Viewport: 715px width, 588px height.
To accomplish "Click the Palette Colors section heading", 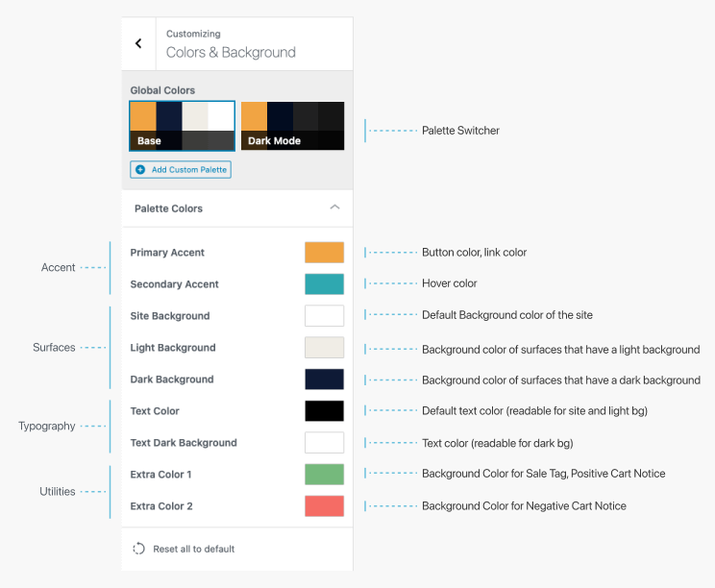I will (168, 208).
